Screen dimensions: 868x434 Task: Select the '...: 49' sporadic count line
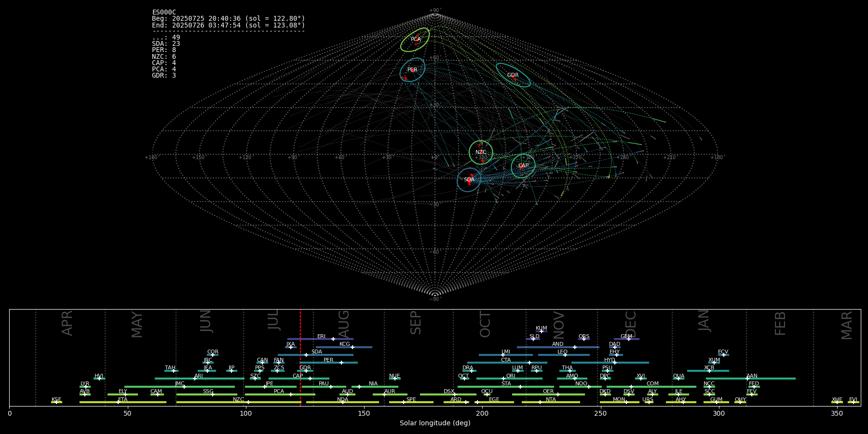coord(166,38)
